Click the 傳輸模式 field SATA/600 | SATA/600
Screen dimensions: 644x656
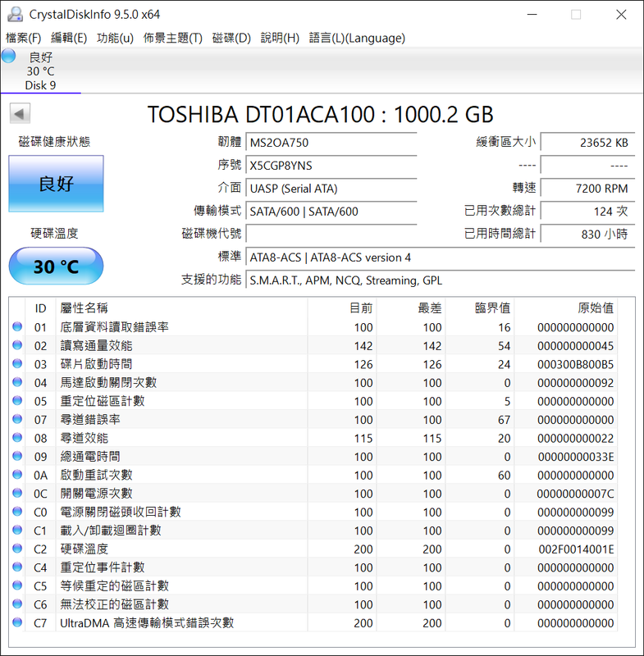(331, 212)
